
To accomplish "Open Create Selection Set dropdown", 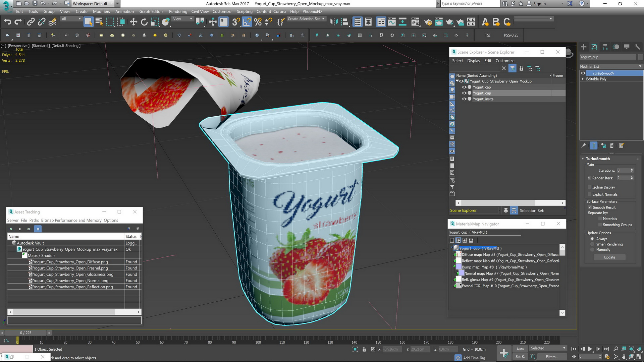I will coord(306,19).
